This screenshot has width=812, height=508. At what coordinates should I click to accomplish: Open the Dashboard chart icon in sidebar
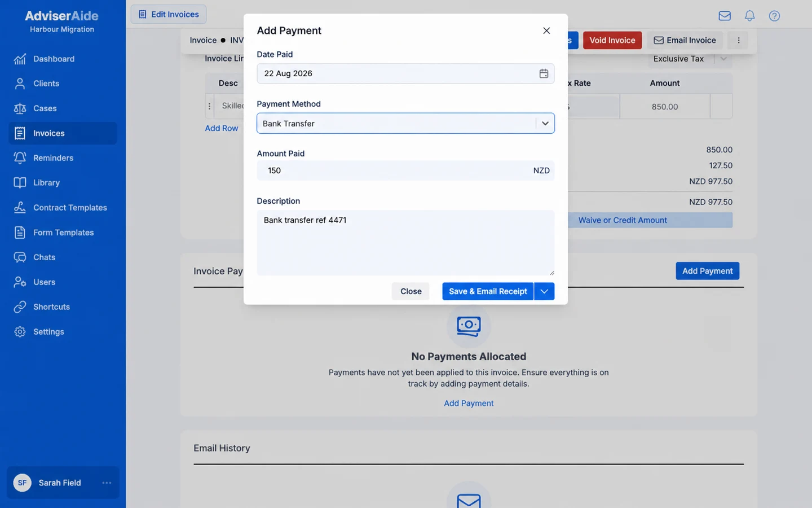click(x=20, y=59)
